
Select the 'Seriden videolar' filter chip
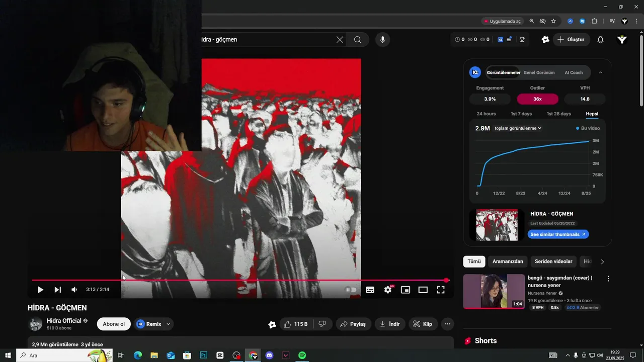[553, 261]
